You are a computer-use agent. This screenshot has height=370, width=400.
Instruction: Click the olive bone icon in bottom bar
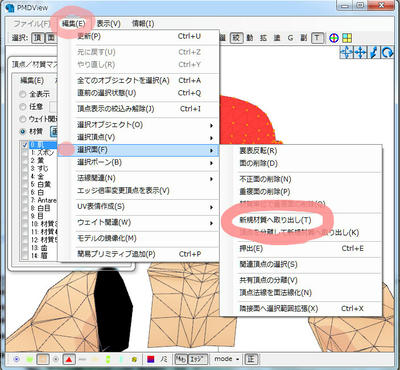pos(134,360)
